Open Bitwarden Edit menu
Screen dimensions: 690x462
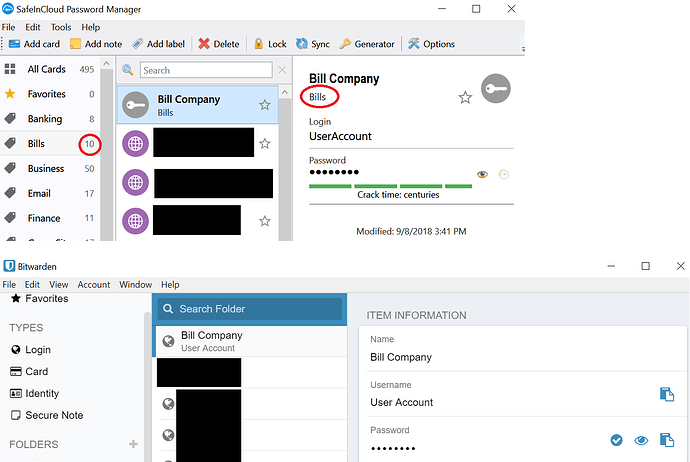coord(32,285)
